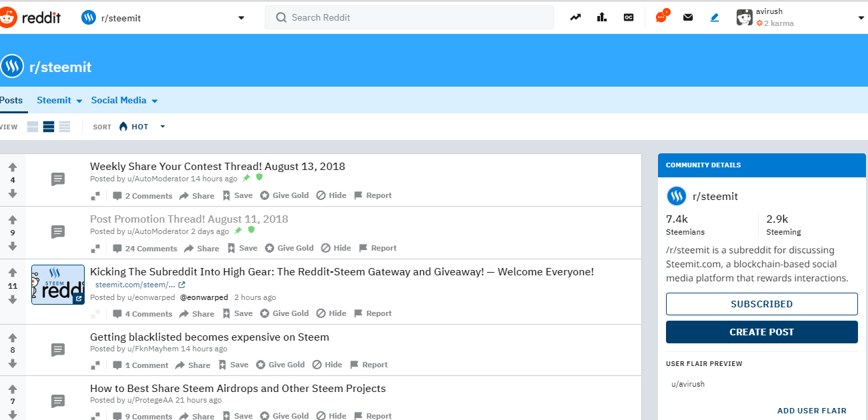868x420 pixels.
Task: Hide the Post Promotion Thread post
Action: [x=336, y=248]
